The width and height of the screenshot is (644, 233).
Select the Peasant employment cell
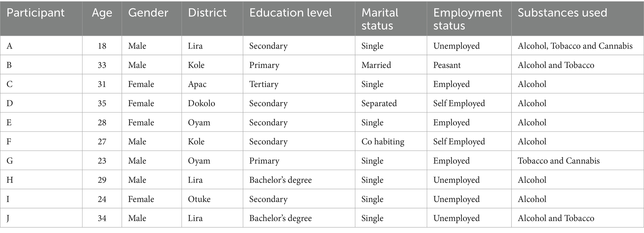pos(447,65)
